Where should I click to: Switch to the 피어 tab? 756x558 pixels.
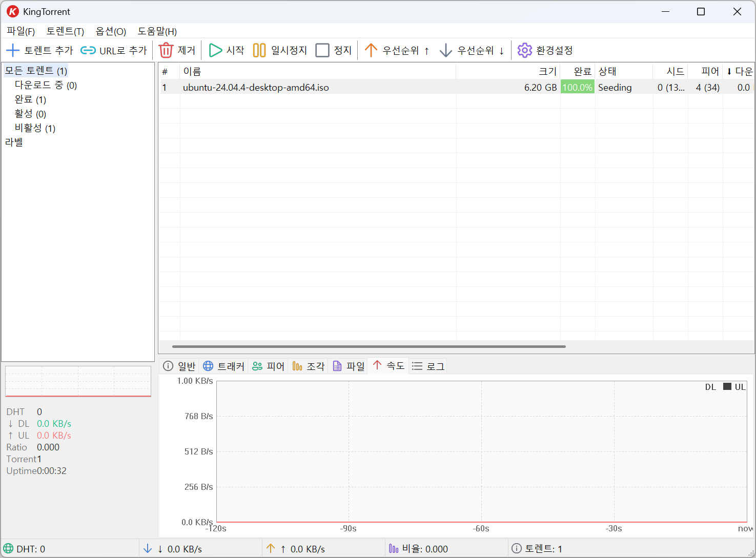tap(269, 366)
